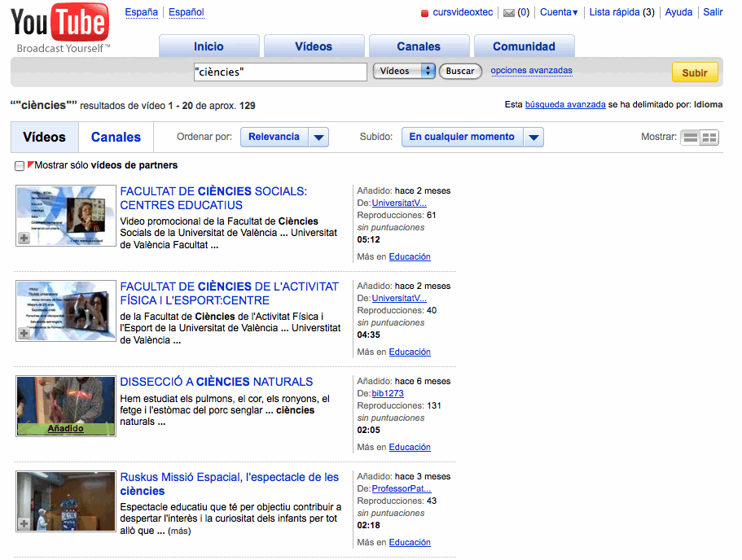Open UniversitatV... uploader of Ciències Socials video
The width and height of the screenshot is (742, 560).
399,203
